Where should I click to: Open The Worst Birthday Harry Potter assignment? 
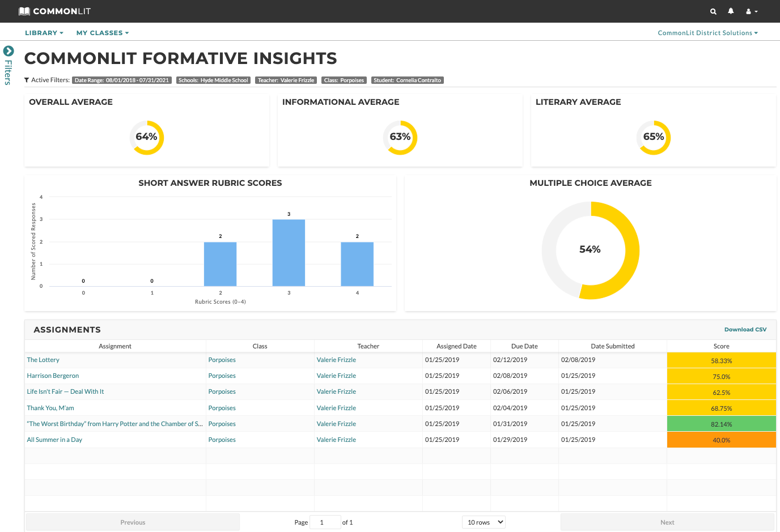(x=115, y=424)
